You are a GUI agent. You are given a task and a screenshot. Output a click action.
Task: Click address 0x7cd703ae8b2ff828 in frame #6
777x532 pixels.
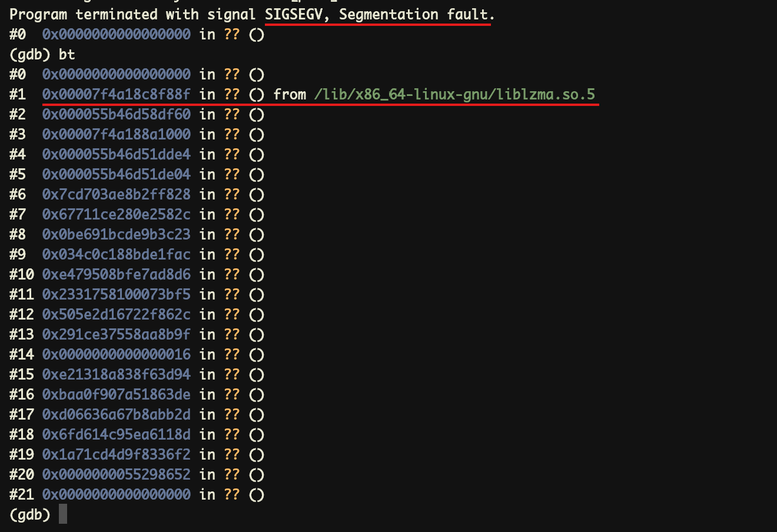click(x=116, y=194)
